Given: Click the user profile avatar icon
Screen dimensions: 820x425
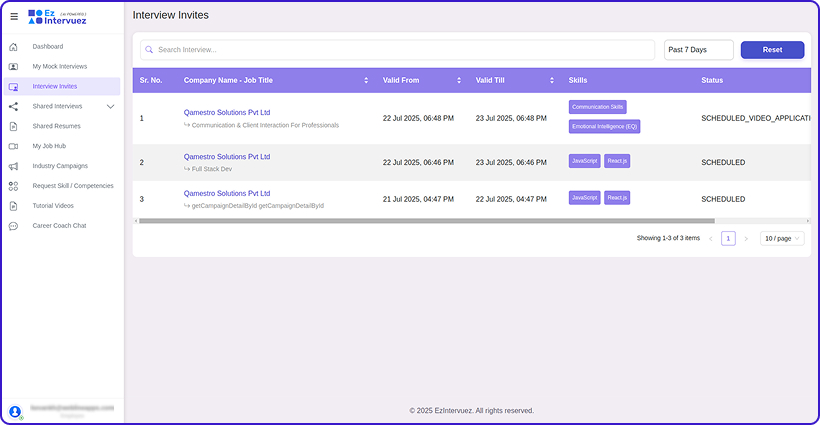Looking at the screenshot, I should (15, 411).
